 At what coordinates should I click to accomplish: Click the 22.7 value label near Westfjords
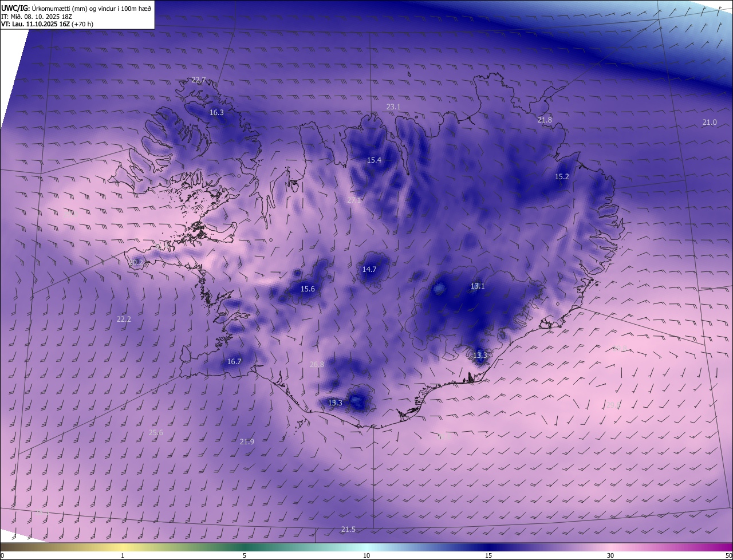click(x=198, y=80)
